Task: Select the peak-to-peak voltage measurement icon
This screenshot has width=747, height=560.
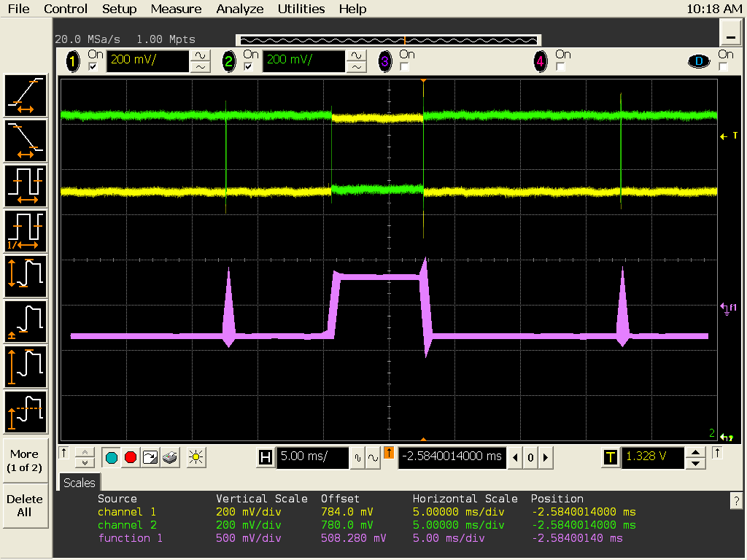Action: pyautogui.click(x=26, y=276)
